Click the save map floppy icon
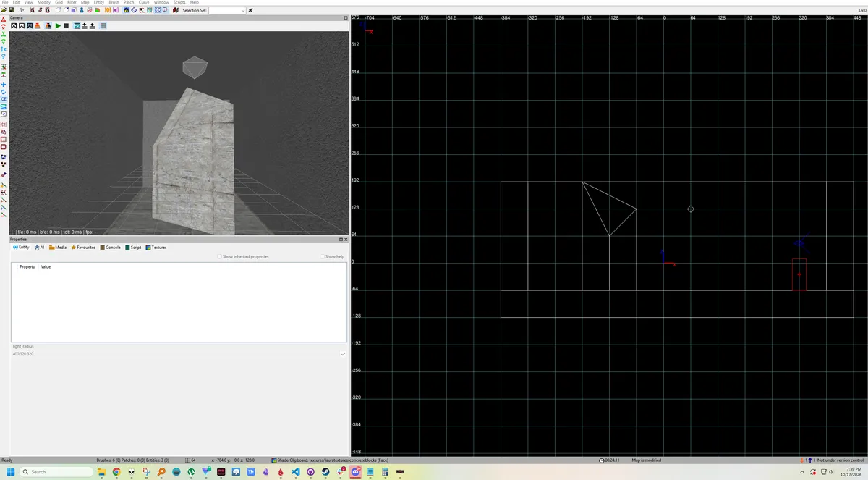The image size is (868, 480). (x=12, y=10)
